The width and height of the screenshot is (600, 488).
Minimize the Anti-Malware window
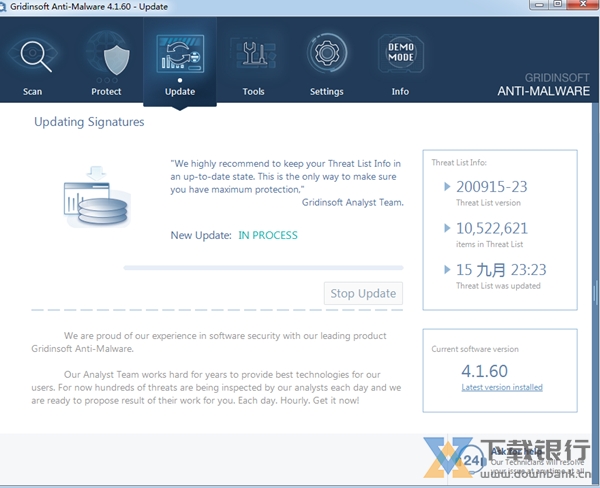[540, 4]
